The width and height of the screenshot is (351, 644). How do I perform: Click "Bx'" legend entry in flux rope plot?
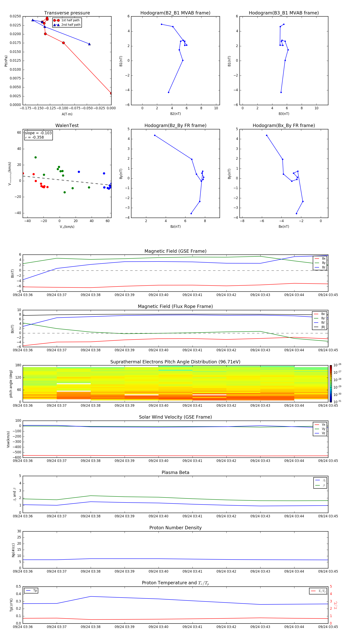pyautogui.click(x=320, y=314)
